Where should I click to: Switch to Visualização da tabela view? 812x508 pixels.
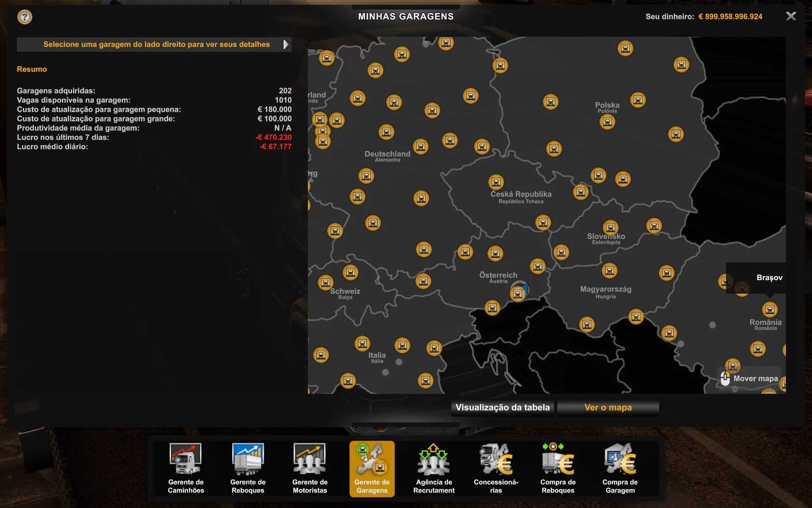[502, 407]
